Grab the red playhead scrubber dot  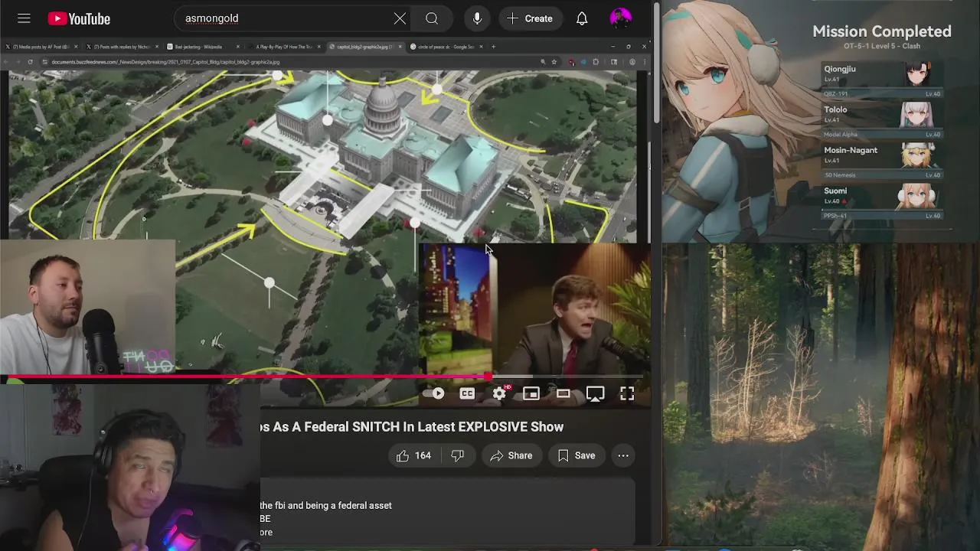point(488,377)
